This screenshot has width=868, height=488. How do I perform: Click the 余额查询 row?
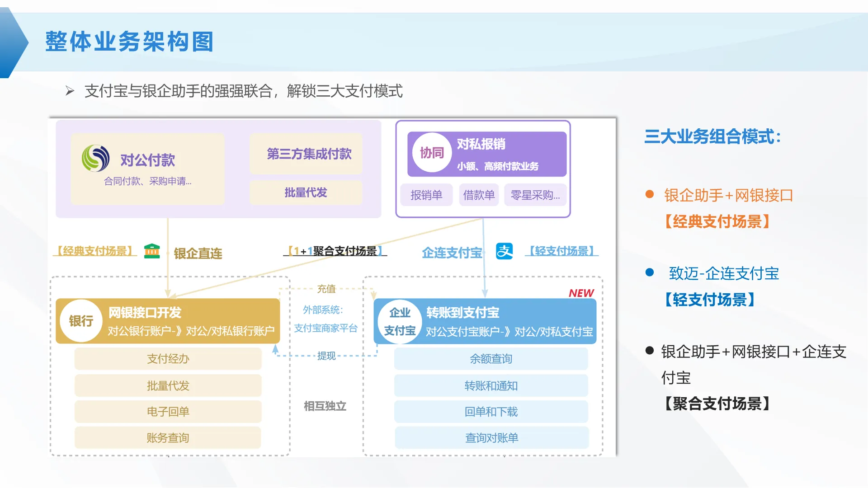(x=491, y=359)
